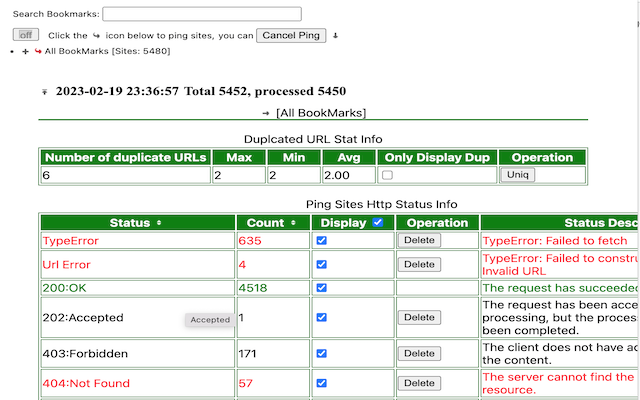Click the sort icon in Status header

pyautogui.click(x=159, y=223)
